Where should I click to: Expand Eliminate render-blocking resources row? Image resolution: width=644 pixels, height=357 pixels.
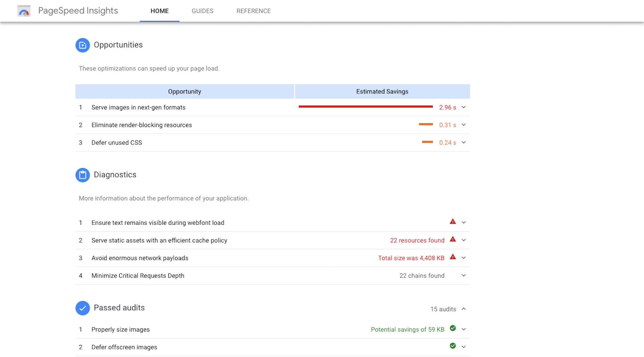pyautogui.click(x=464, y=125)
